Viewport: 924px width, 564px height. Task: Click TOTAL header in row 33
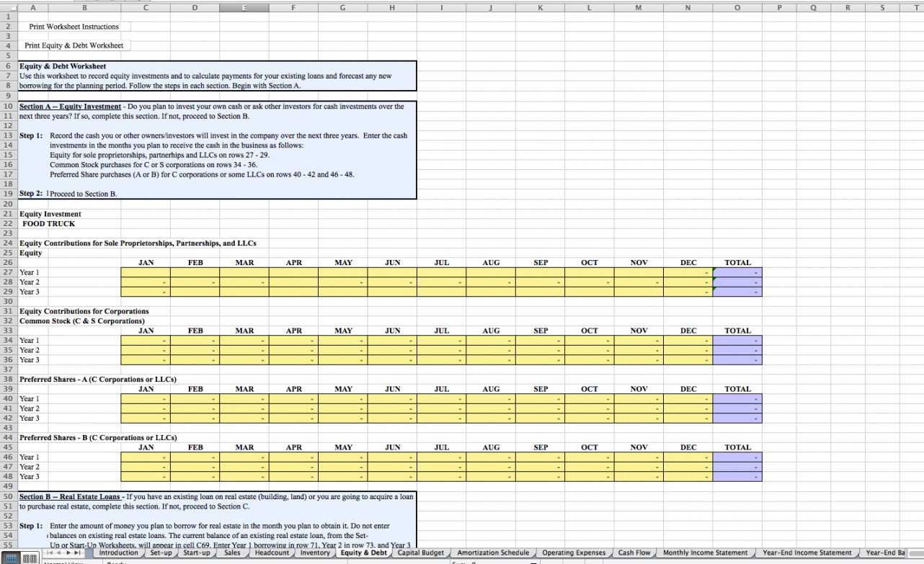coord(737,331)
